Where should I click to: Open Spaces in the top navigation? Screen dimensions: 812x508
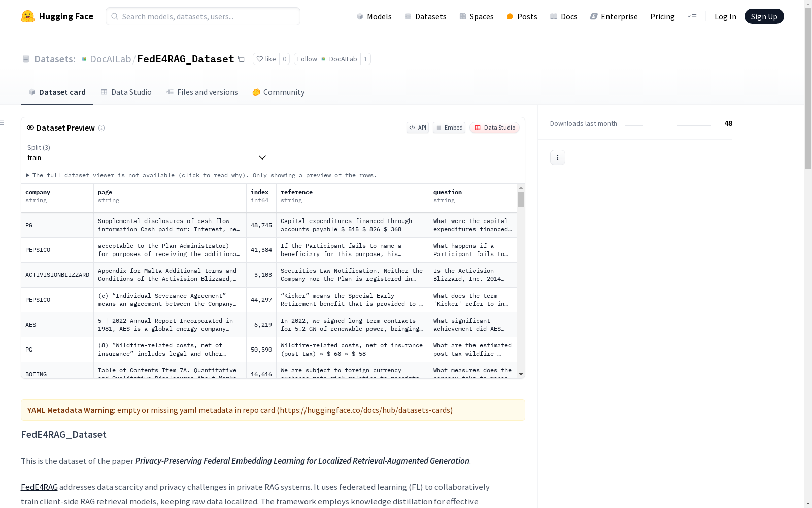477,17
